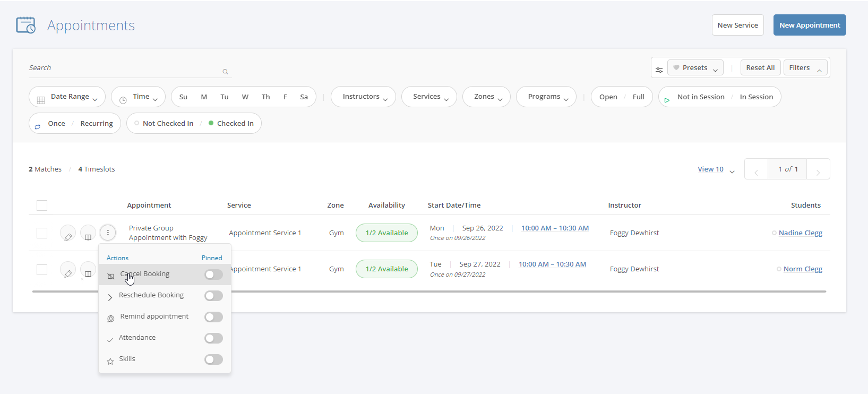Click the recurring arrows icon beside Once
Image resolution: width=868 pixels, height=394 pixels.
pyautogui.click(x=38, y=127)
